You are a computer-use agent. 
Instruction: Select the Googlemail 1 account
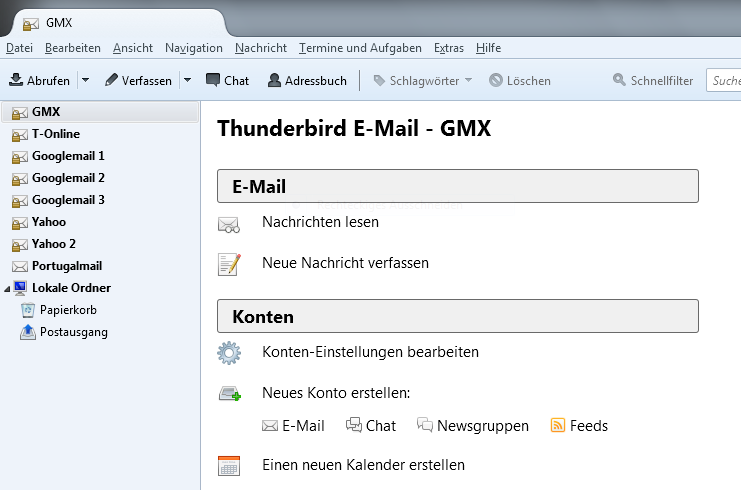pyautogui.click(x=100, y=156)
